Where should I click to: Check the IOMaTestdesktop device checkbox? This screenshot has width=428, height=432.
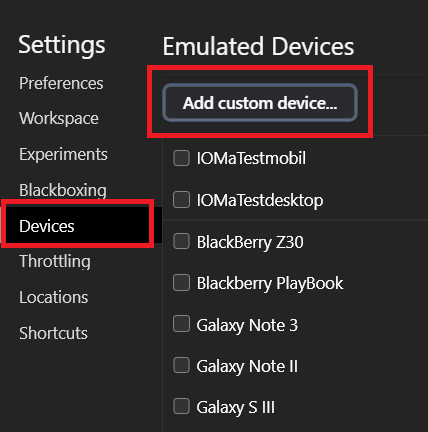click(181, 200)
